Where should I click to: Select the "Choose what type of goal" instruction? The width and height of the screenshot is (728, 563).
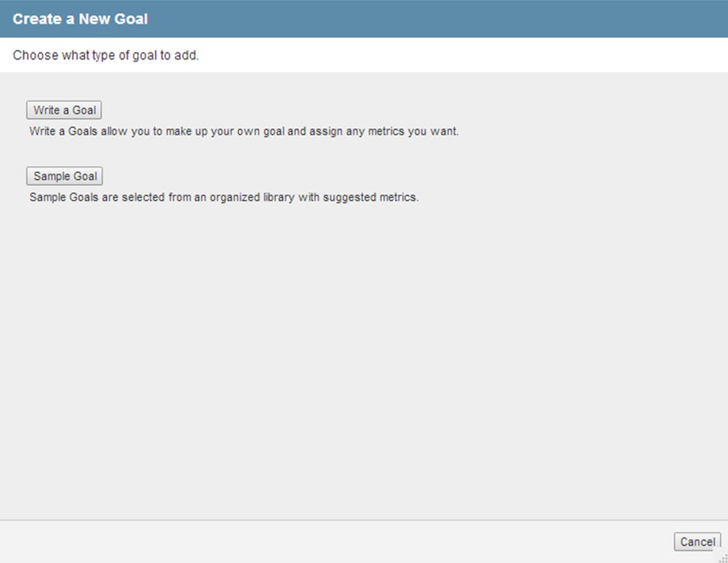pos(106,56)
